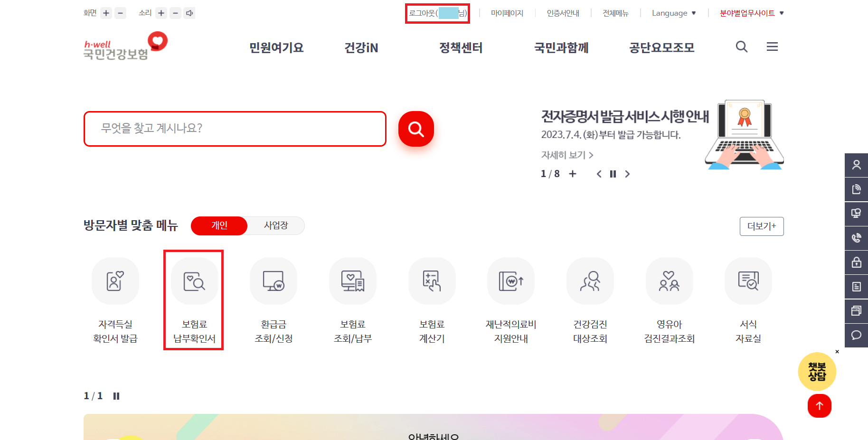Open 전체메뉴 link
The height and width of the screenshot is (440, 868).
(615, 13)
